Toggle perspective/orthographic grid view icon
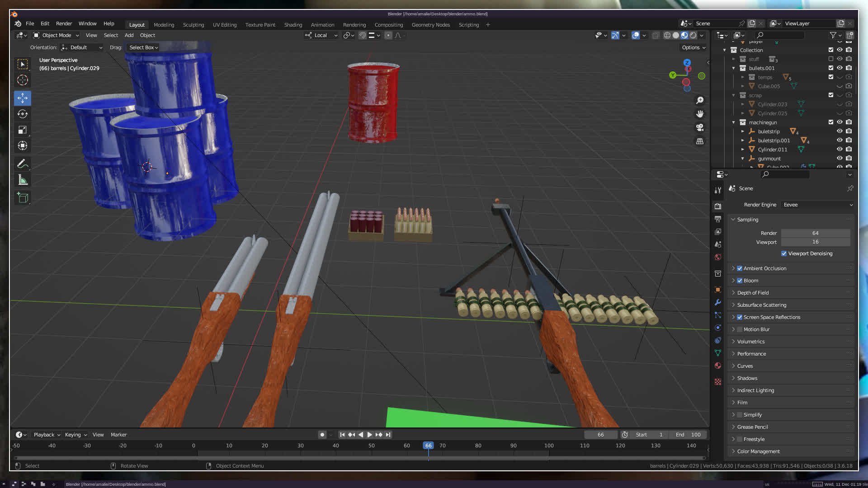 700,141
